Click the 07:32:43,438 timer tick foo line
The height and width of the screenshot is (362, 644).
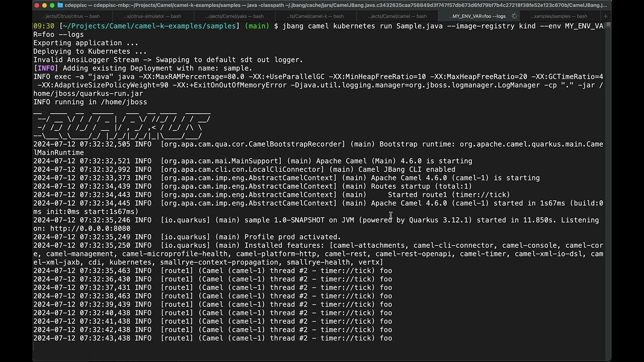(212, 338)
